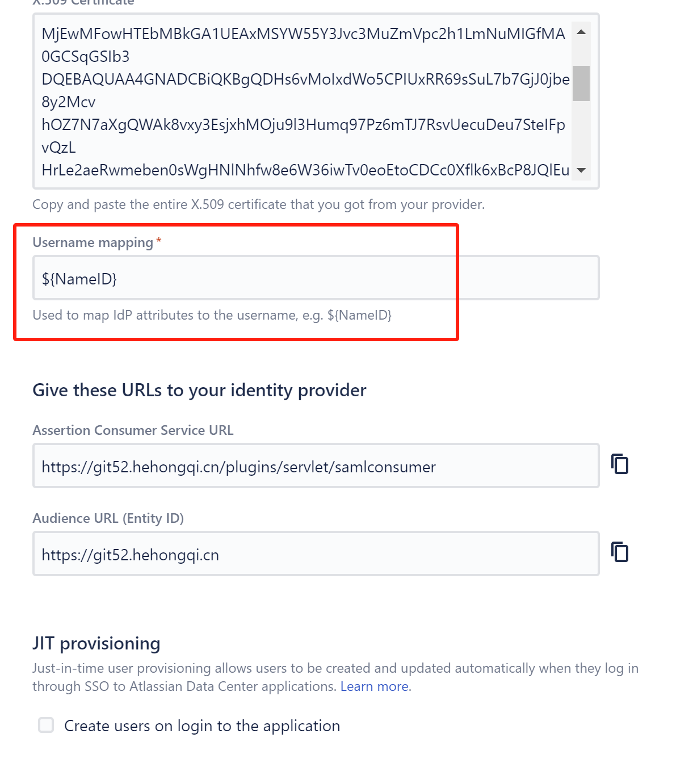This screenshot has height=784, width=693.
Task: Click the certificate box scroll-down arrow
Action: point(581,170)
